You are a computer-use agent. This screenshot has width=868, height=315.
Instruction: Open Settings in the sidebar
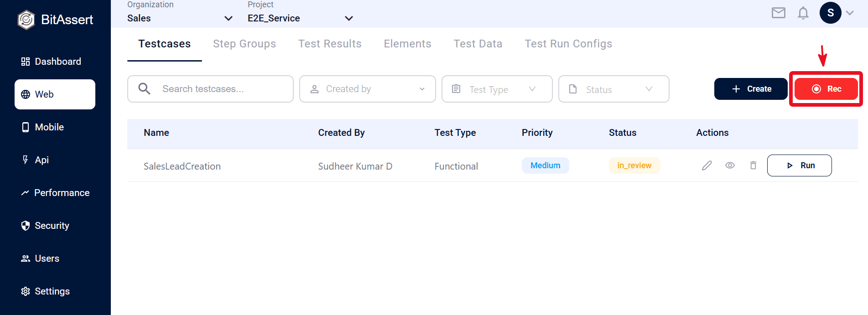click(x=55, y=291)
